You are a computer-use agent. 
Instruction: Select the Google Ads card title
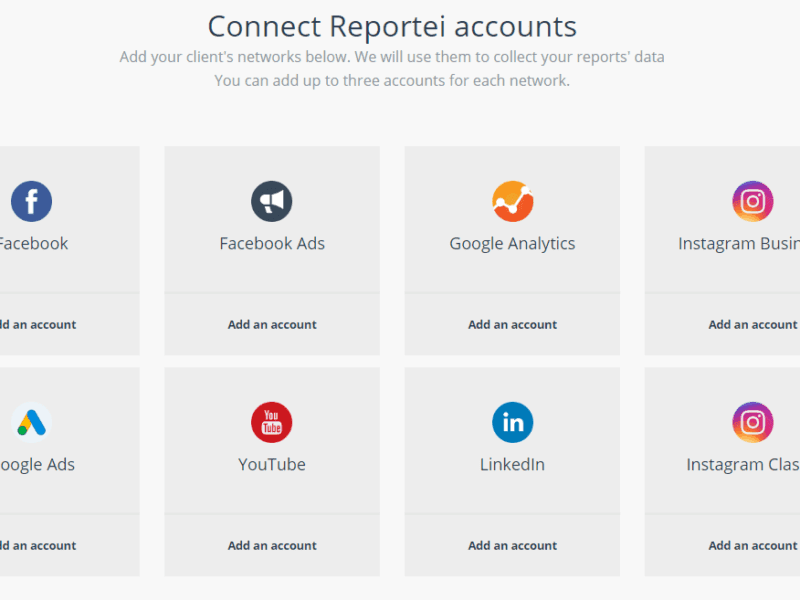pos(37,465)
